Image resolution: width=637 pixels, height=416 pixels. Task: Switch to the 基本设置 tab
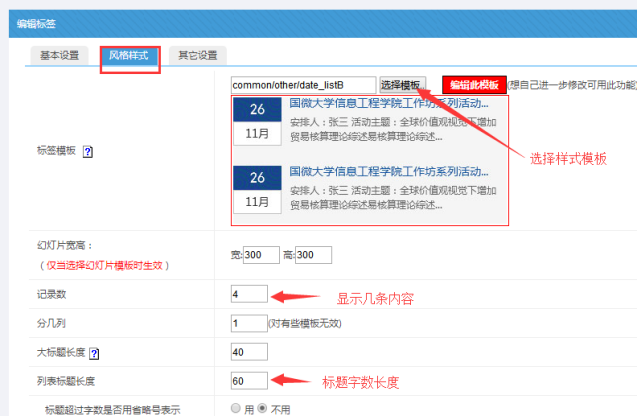[x=59, y=55]
